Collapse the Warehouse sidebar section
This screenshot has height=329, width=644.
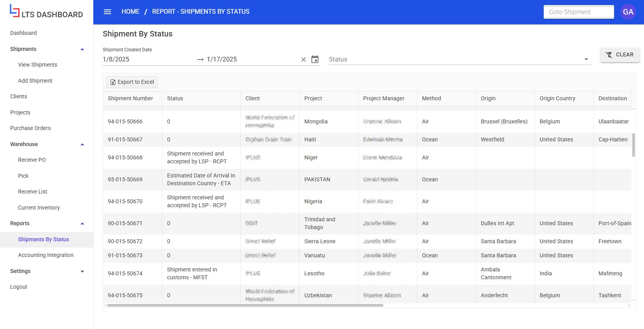pyautogui.click(x=82, y=145)
